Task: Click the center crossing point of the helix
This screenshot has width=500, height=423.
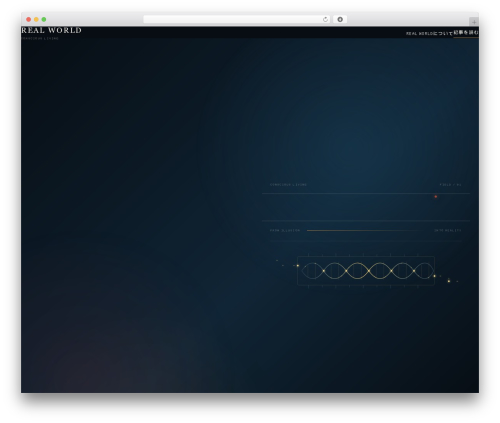Action: [369, 271]
